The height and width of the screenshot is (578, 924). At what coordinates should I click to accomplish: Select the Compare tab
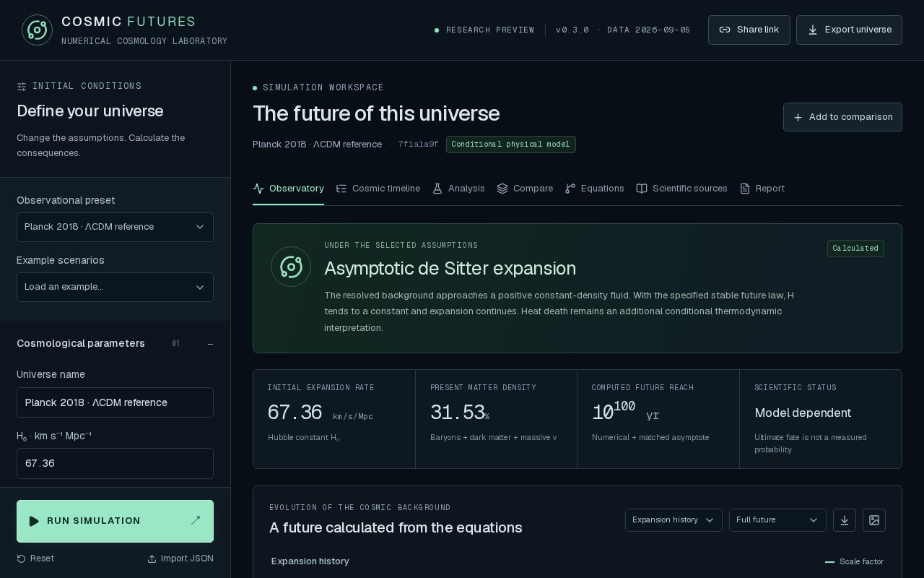pos(525,189)
